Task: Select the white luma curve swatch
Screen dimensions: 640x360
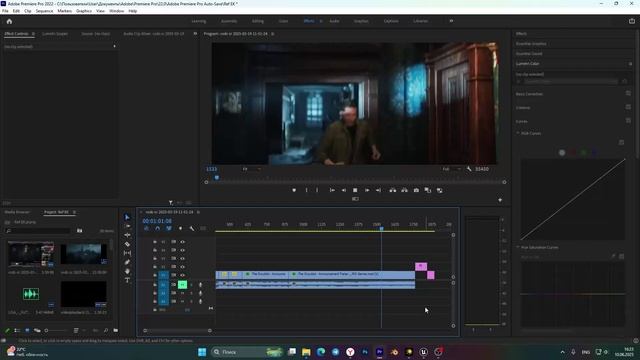Action: pyautogui.click(x=562, y=153)
